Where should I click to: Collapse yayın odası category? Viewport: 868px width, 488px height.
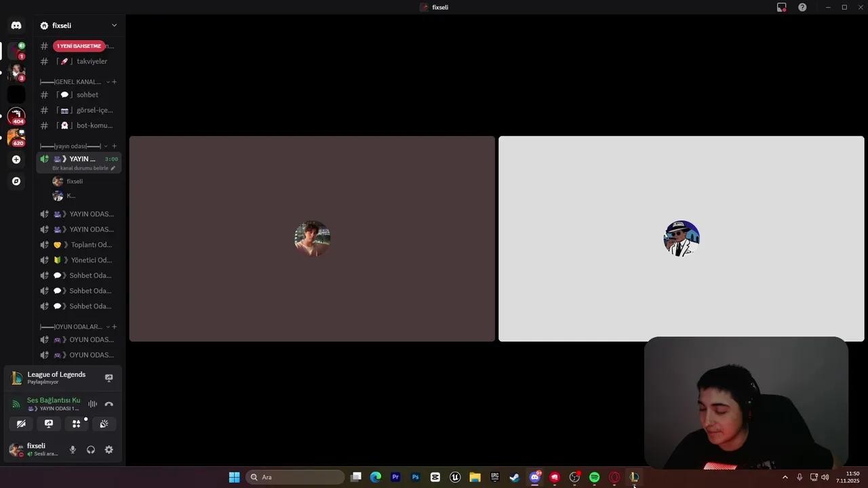[x=105, y=146]
